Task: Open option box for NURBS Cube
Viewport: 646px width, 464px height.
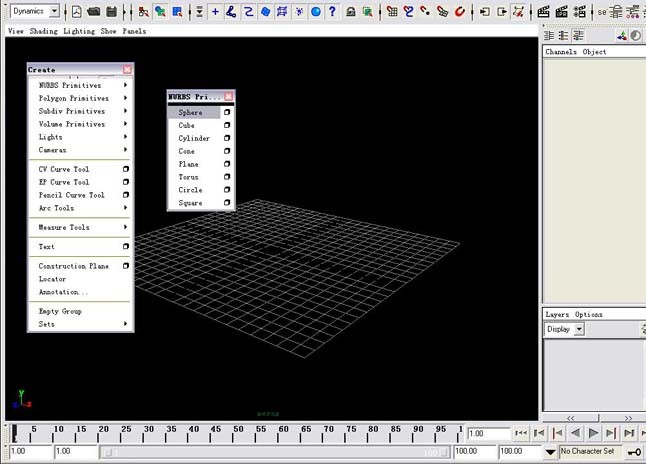Action: click(x=227, y=125)
